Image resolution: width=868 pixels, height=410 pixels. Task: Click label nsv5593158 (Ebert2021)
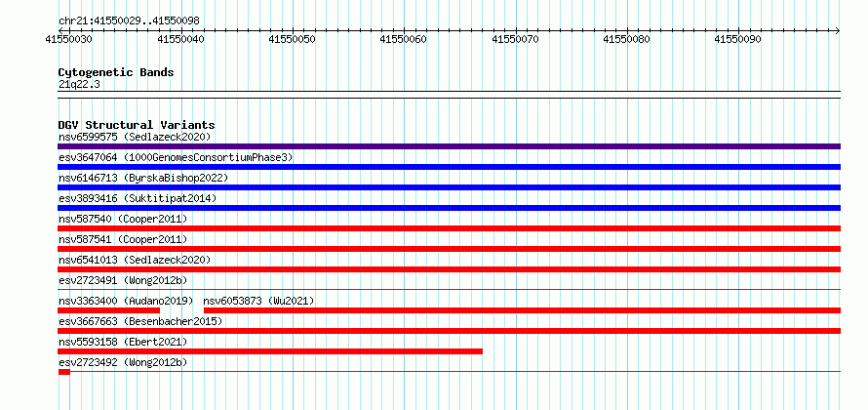(123, 342)
